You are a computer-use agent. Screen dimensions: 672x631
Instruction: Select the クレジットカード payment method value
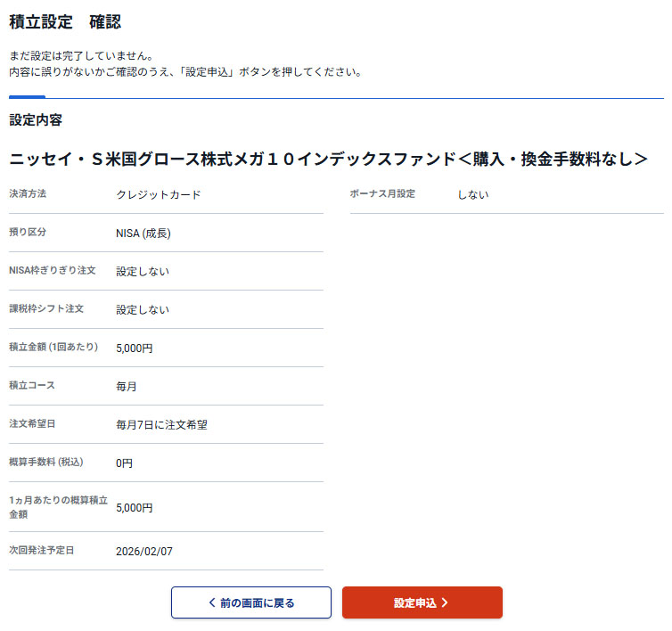coord(158,194)
